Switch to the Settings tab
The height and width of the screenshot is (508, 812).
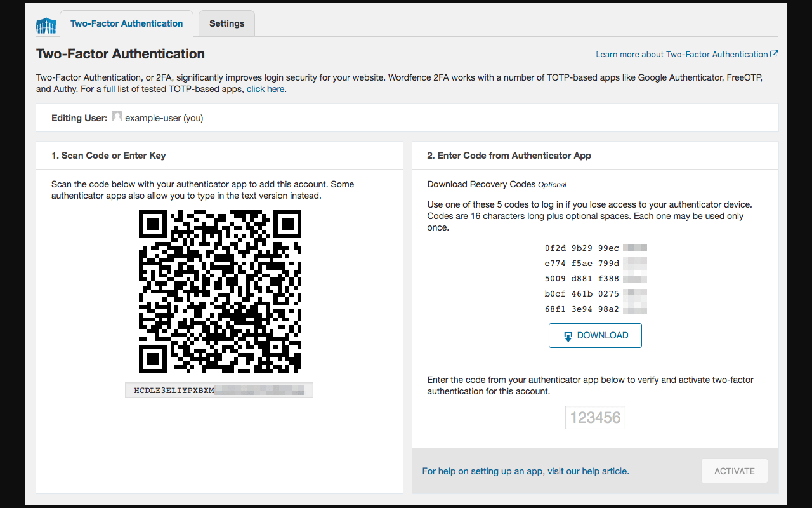226,23
